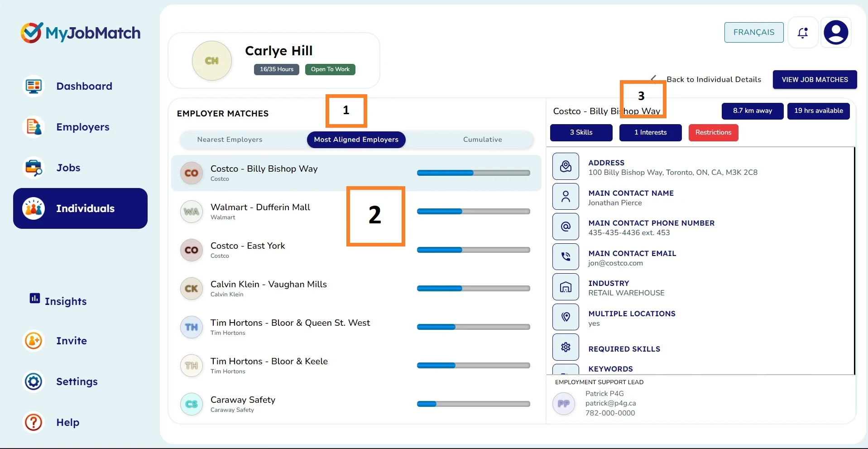Select Costco - Billy Bishop Way employer row

(x=356, y=173)
